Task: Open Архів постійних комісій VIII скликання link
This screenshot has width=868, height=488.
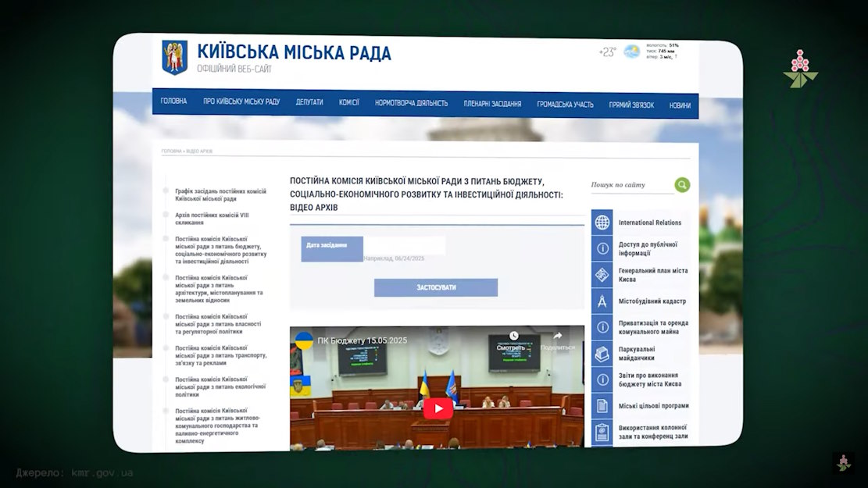Action: (x=212, y=219)
